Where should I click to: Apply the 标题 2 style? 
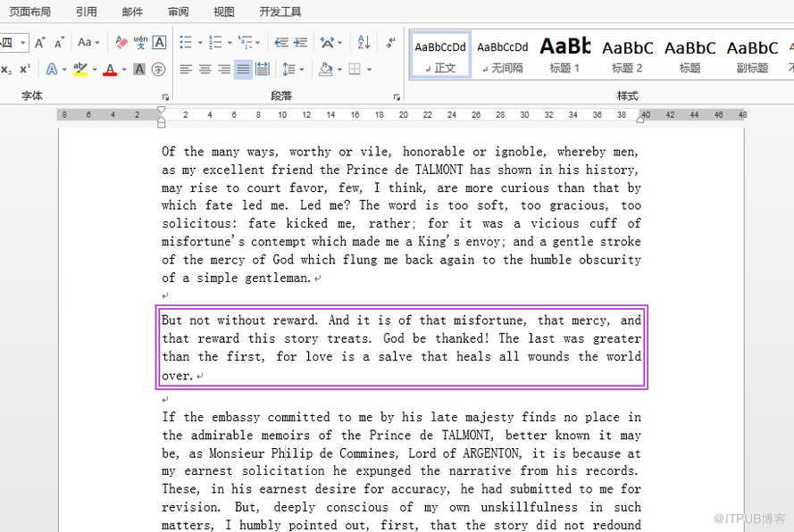point(627,54)
